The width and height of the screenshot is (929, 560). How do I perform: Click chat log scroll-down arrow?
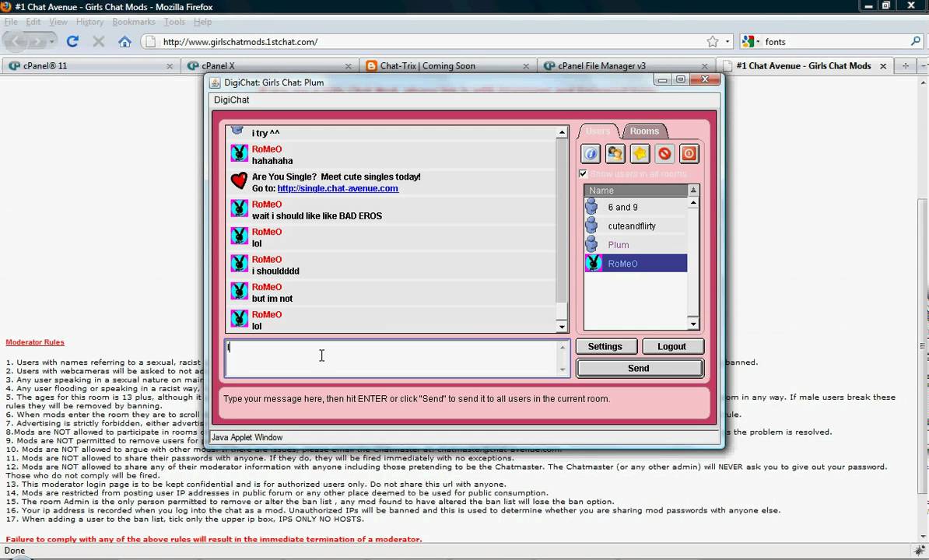tap(561, 327)
